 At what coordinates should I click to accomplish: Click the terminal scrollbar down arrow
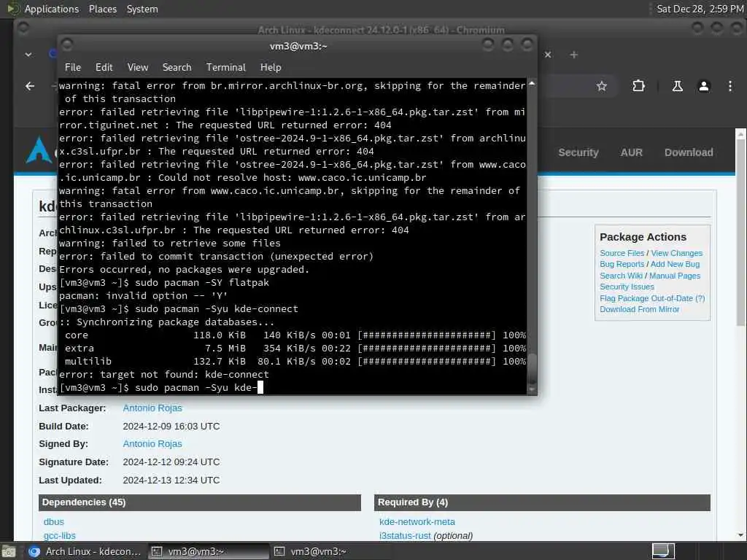pyautogui.click(x=532, y=390)
